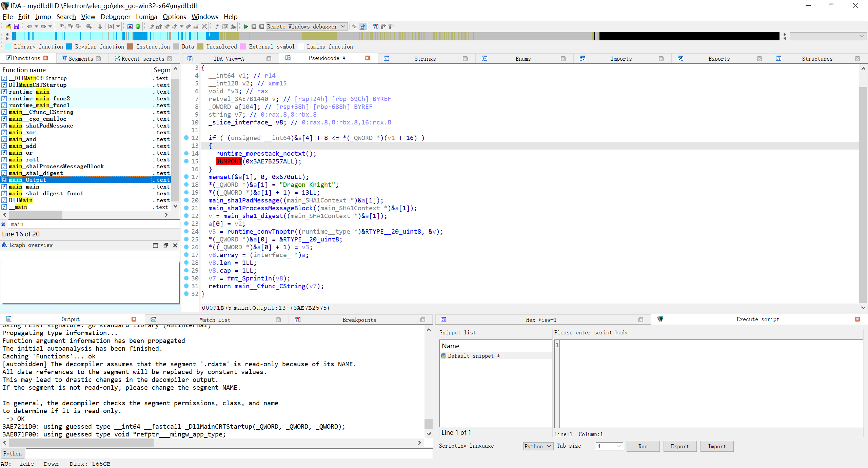Open the dropdown beside the 'A' icon

pyautogui.click(x=118, y=26)
